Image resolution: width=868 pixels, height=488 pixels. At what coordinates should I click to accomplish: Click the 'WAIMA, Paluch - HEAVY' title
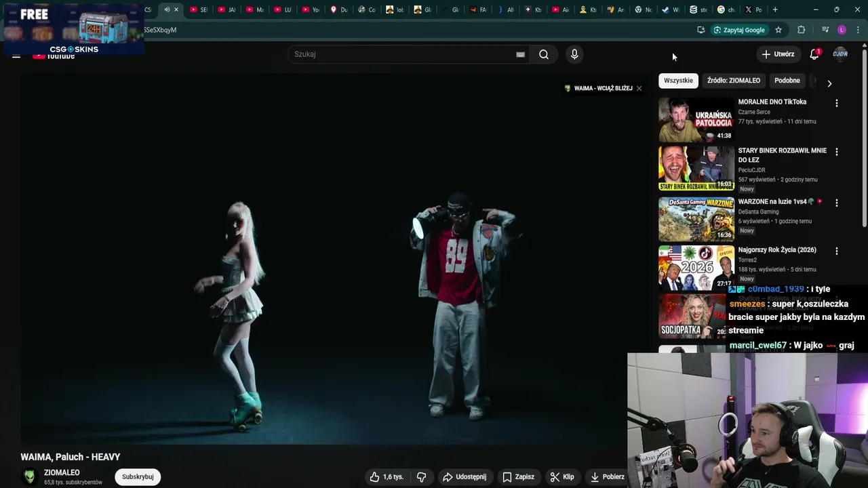71,457
